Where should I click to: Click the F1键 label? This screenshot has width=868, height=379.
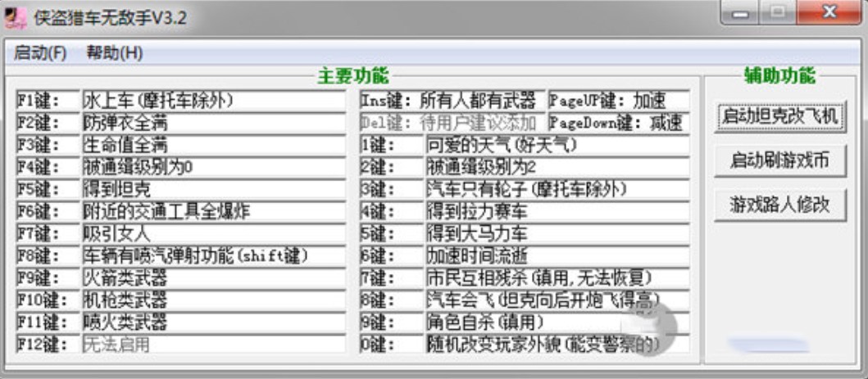click(x=48, y=101)
